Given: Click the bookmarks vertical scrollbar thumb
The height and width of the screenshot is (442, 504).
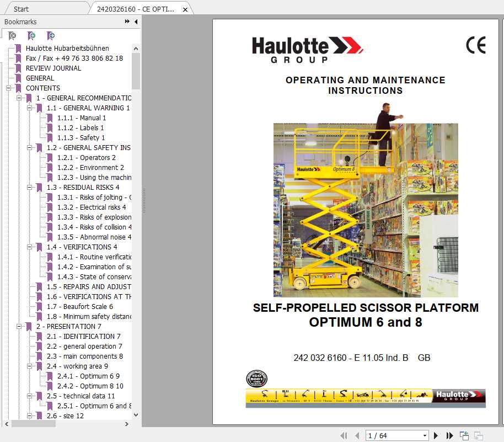Looking at the screenshot, I should pyautogui.click(x=136, y=71).
